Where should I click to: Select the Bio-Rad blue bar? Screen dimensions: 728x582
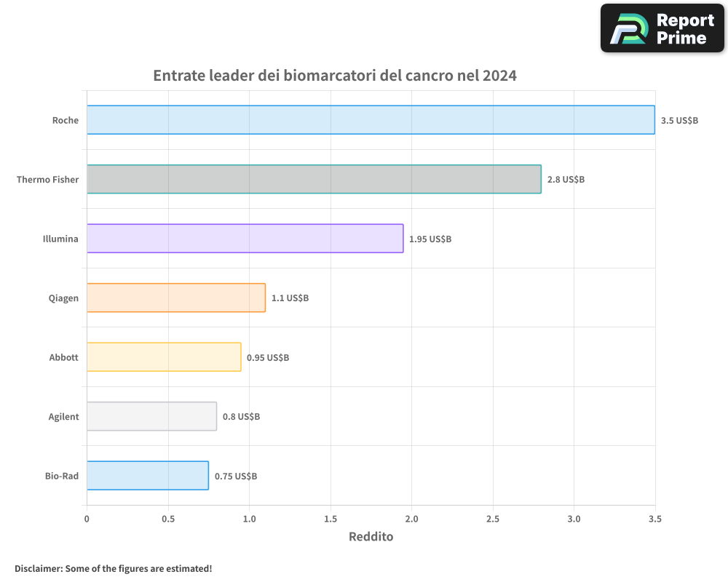pyautogui.click(x=148, y=476)
